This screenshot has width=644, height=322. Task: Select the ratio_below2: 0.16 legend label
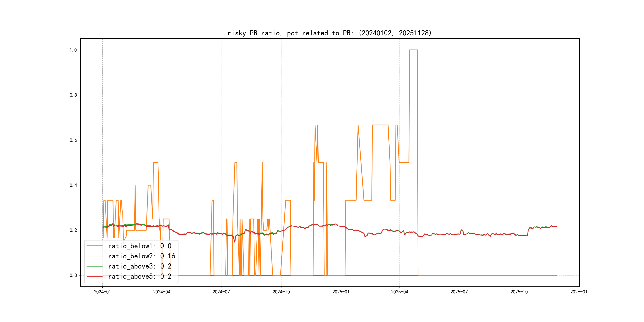coord(142,256)
